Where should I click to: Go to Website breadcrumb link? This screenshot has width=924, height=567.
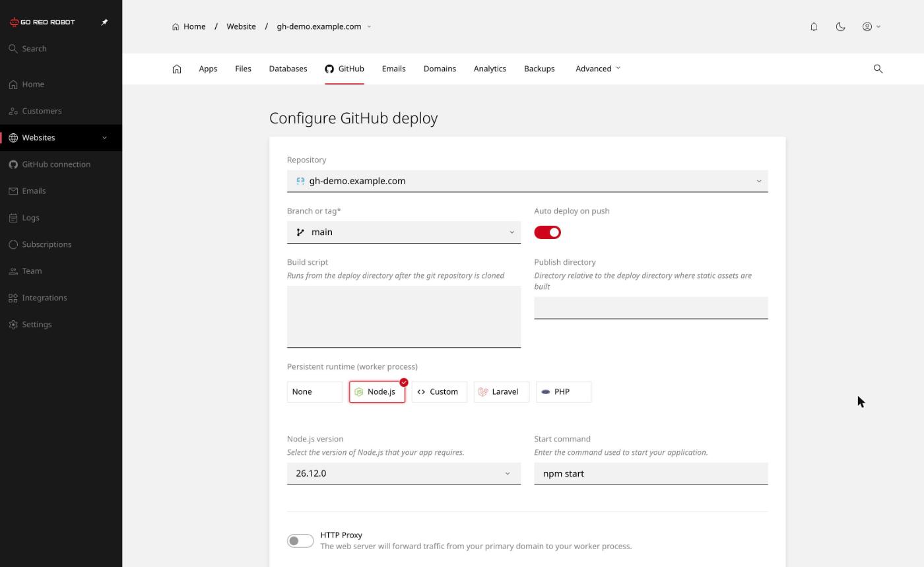[241, 26]
